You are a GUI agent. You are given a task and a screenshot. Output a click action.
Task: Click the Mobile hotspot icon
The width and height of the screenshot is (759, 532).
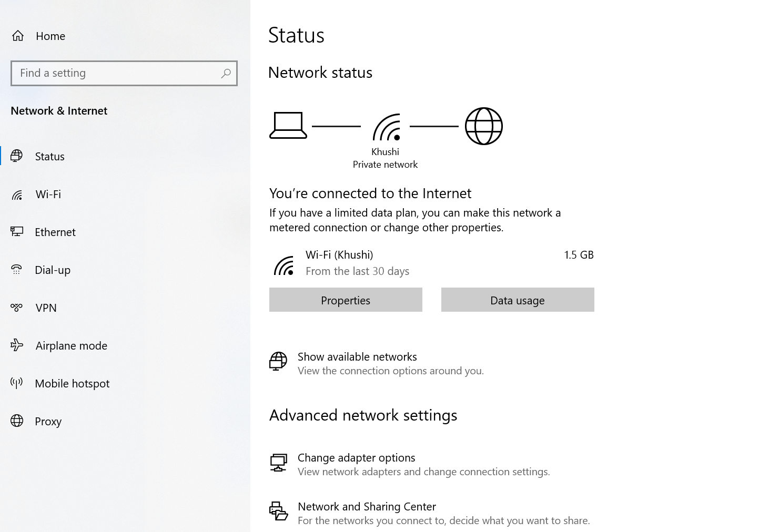tap(17, 383)
